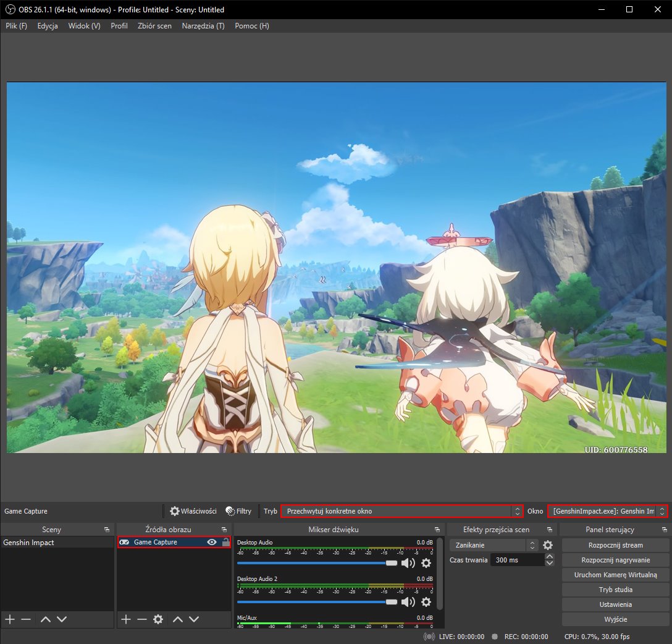This screenshot has height=644, width=672.
Task: Click the LIVE status broadcast icon
Action: (x=429, y=637)
